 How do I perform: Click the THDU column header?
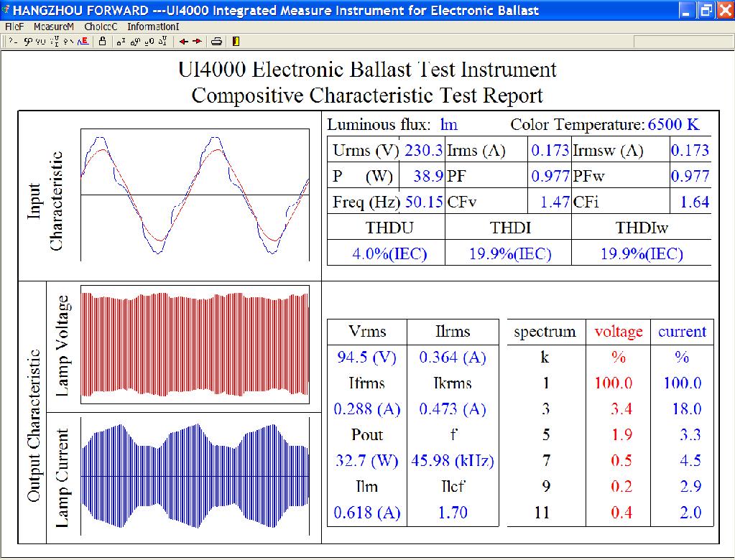[389, 228]
